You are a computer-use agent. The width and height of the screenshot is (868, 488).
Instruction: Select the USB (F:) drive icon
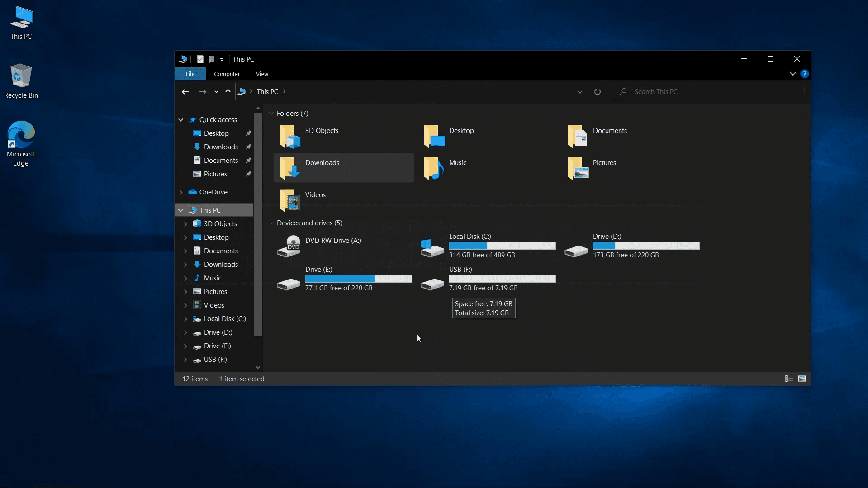point(432,284)
